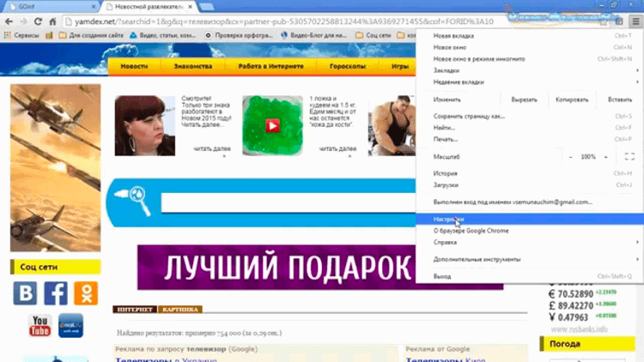Open Игры site nav tab
644x362 pixels.
tap(399, 66)
